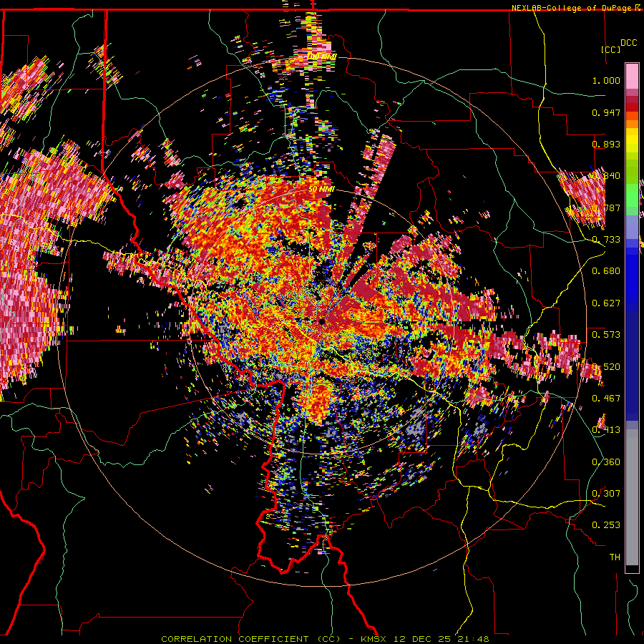Viewport: 644px width, 644px height.
Task: Pick the black bottom band of the scale
Action: 632,569
